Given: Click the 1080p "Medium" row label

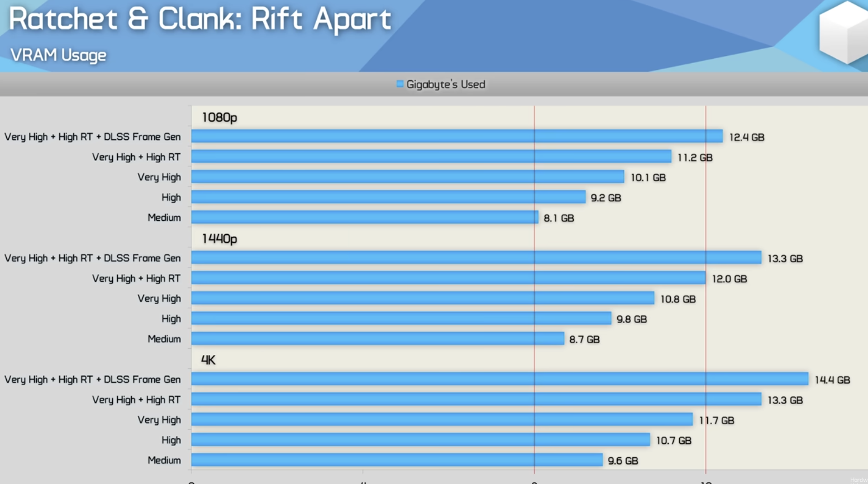Looking at the screenshot, I should (164, 217).
